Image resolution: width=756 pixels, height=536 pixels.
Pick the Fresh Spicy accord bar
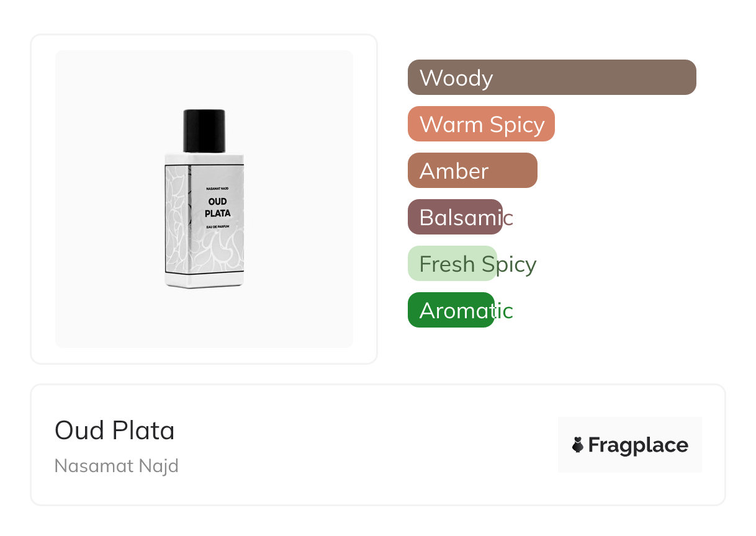point(452,264)
